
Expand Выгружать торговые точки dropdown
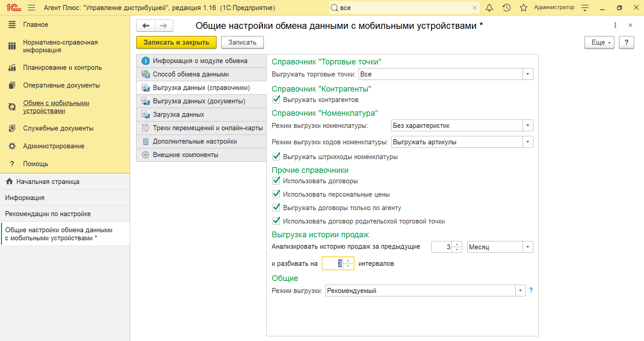tap(528, 74)
